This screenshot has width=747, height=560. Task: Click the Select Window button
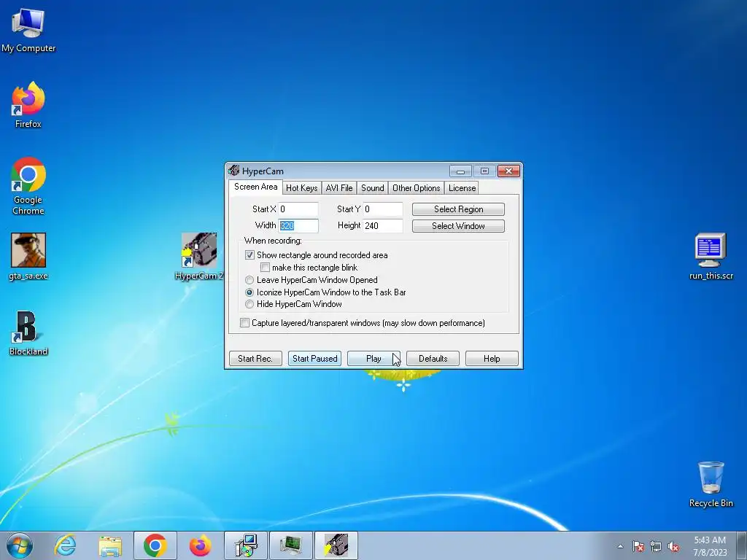[458, 226]
